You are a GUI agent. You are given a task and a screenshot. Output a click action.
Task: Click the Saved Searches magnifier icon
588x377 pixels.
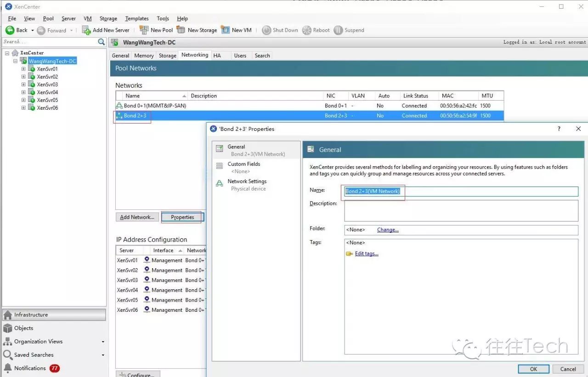[x=8, y=354]
